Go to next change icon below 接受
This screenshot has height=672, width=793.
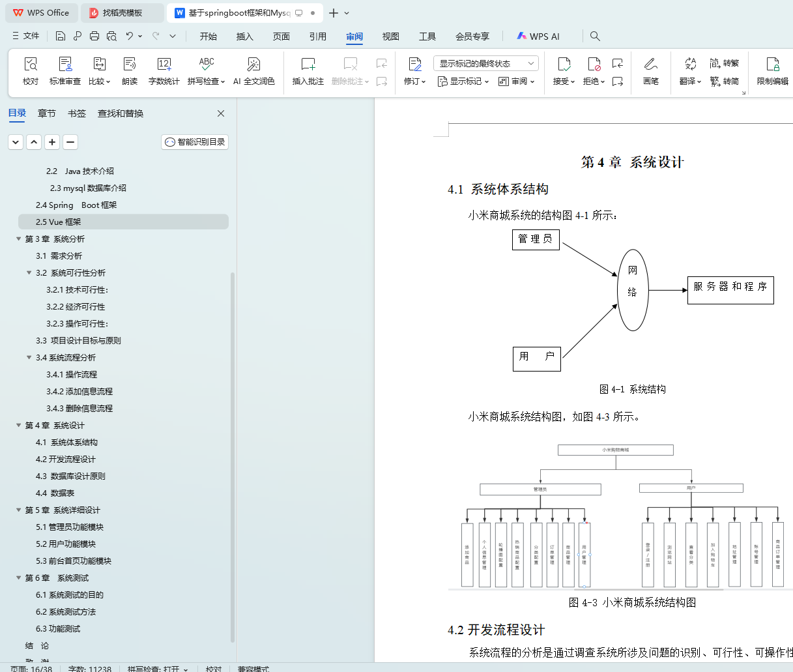pyautogui.click(x=618, y=81)
